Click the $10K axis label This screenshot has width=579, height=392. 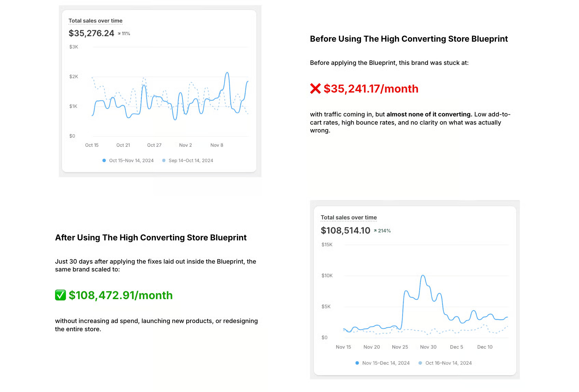click(x=327, y=276)
